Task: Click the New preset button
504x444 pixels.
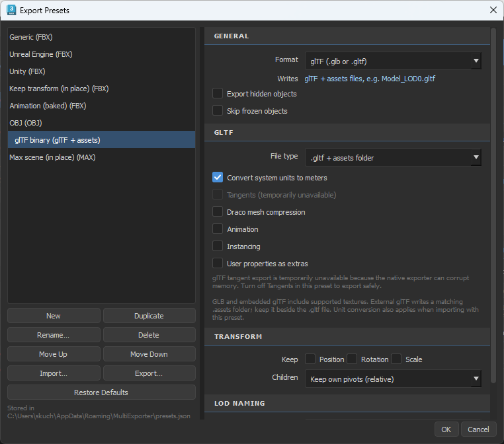Action: 54,316
